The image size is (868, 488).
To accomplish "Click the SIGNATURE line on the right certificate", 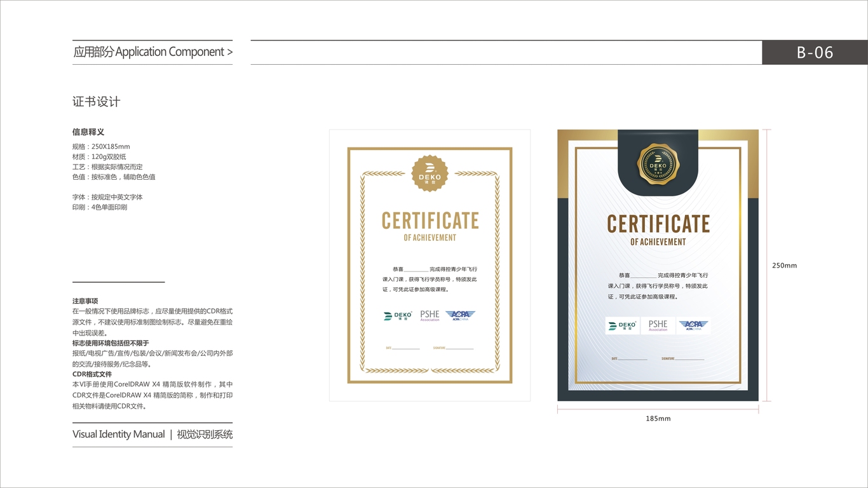I will pyautogui.click(x=682, y=359).
